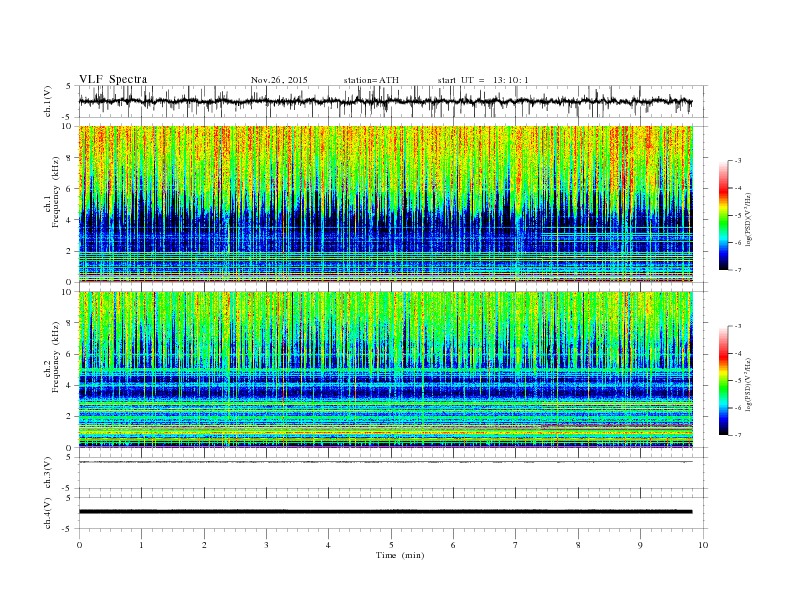Click the time axis tick label "1"
Viewport: 792px width, 612px height.
(x=141, y=545)
